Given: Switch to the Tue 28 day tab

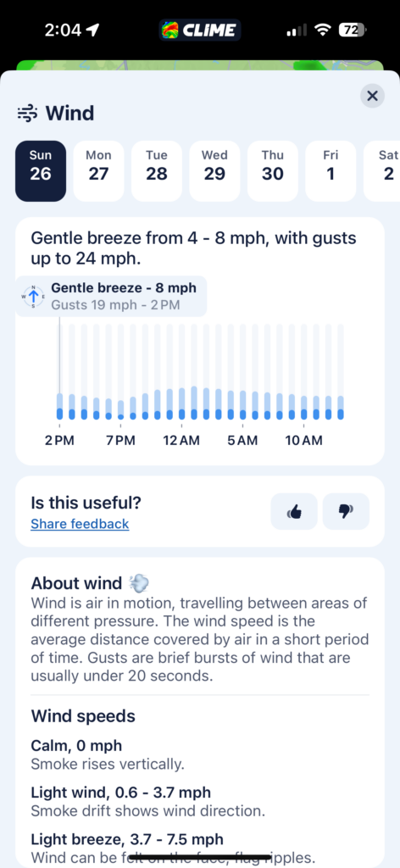Looking at the screenshot, I should click(x=157, y=171).
